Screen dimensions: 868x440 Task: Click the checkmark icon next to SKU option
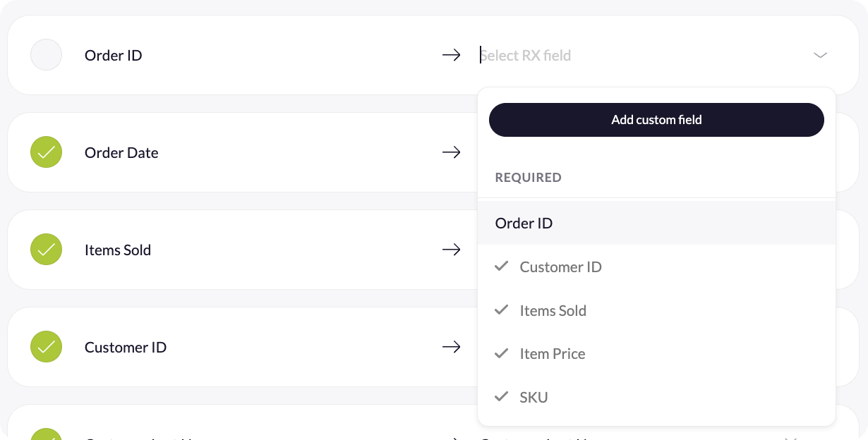(502, 397)
